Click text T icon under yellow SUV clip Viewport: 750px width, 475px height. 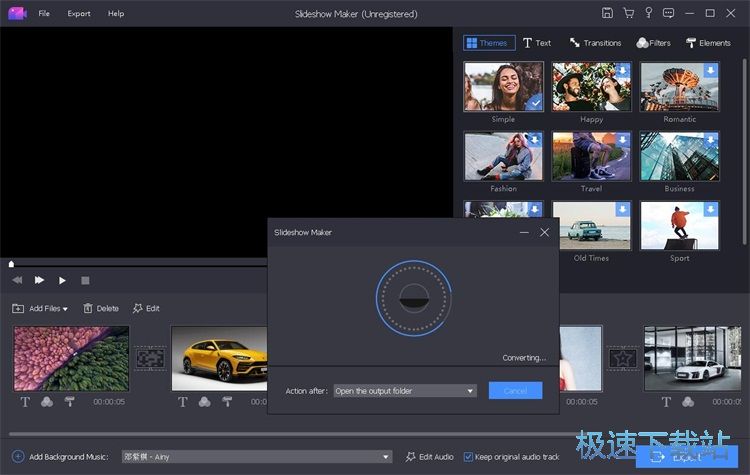(182, 402)
